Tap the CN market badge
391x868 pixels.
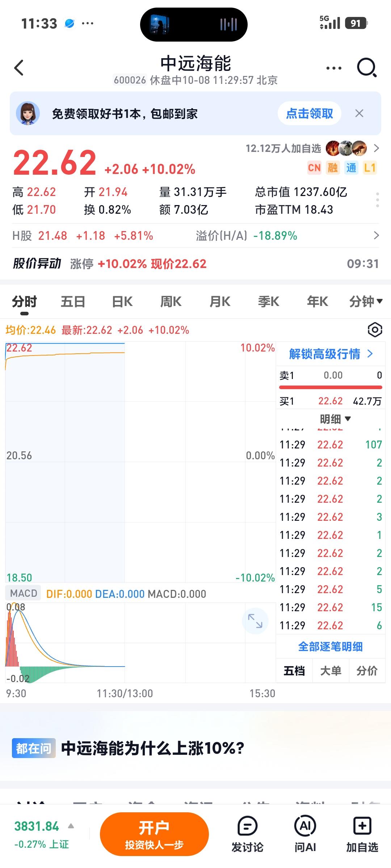click(314, 167)
